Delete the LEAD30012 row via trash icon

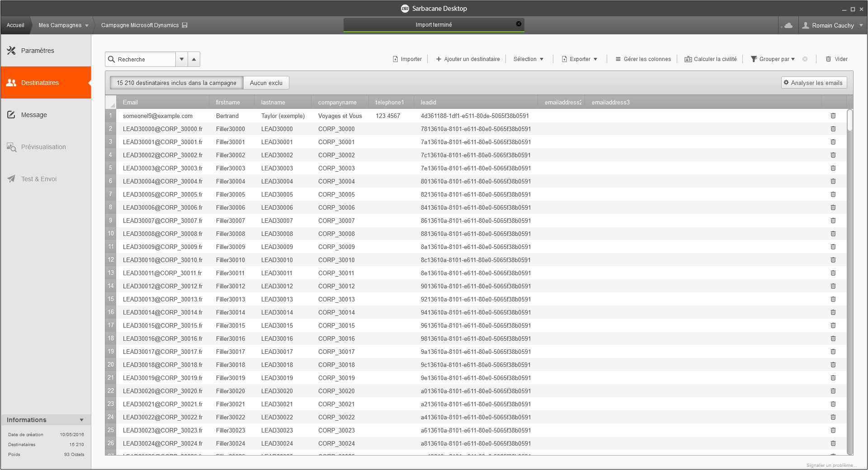pos(833,286)
